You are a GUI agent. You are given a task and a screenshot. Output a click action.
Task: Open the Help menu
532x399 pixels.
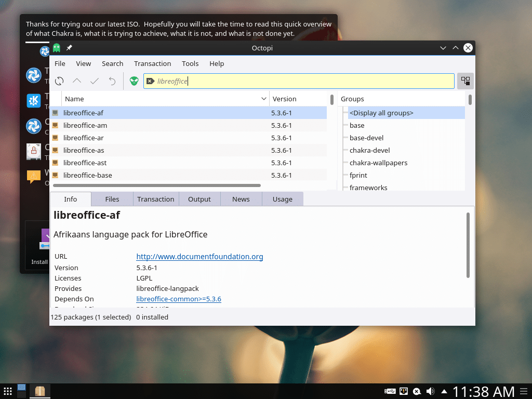click(x=217, y=63)
